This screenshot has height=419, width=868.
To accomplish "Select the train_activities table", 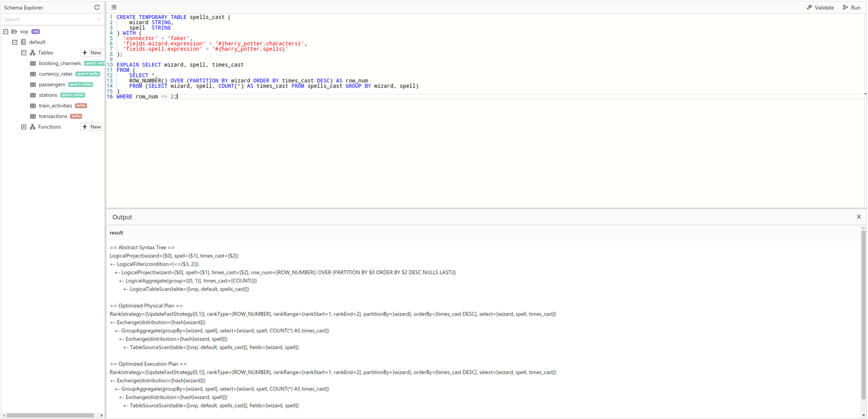I will point(55,105).
